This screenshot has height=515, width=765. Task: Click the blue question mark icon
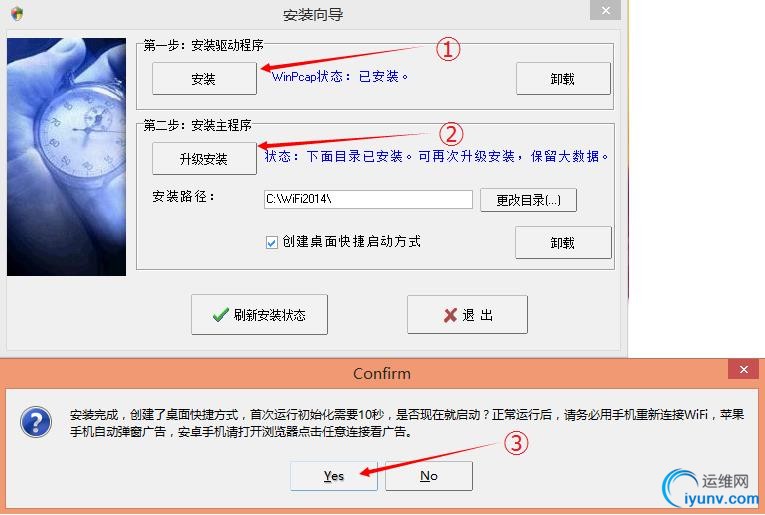pyautogui.click(x=36, y=422)
